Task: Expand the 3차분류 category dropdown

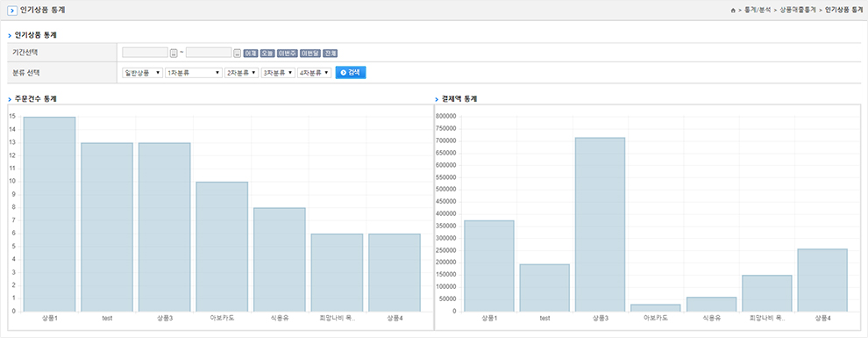Action: pos(278,73)
